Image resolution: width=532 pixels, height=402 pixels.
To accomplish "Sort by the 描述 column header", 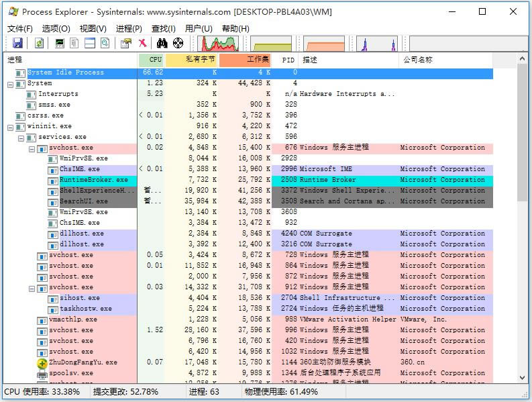I will [x=349, y=60].
